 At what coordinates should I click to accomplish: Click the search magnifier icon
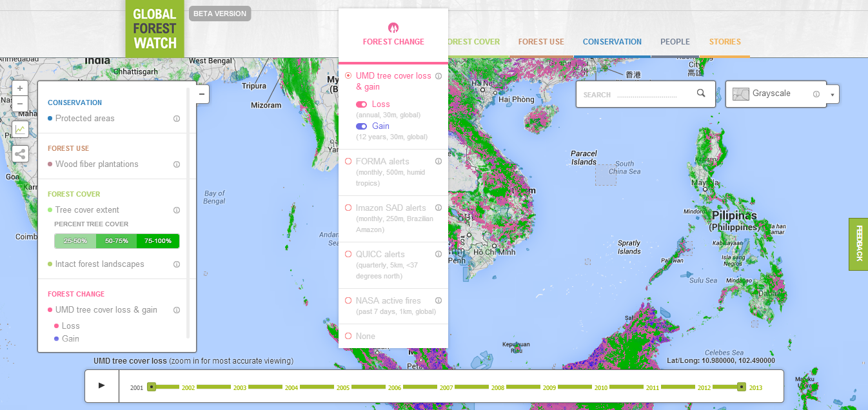click(x=701, y=93)
